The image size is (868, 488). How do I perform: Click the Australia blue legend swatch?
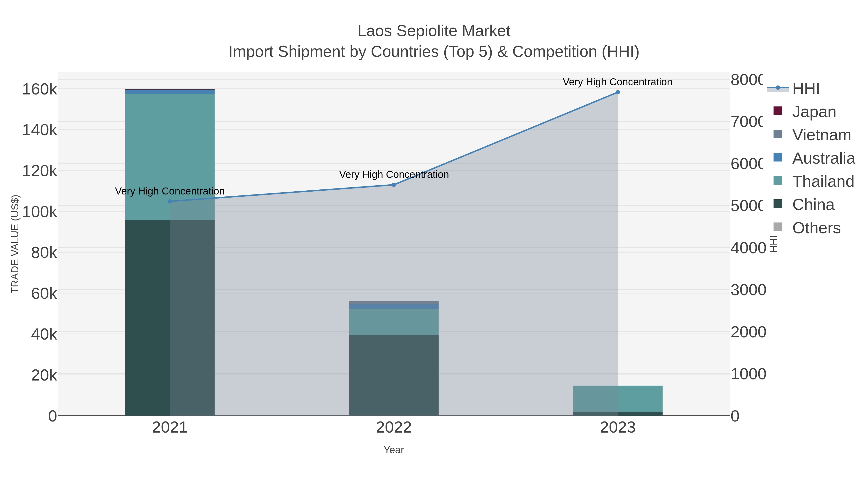pyautogui.click(x=778, y=157)
